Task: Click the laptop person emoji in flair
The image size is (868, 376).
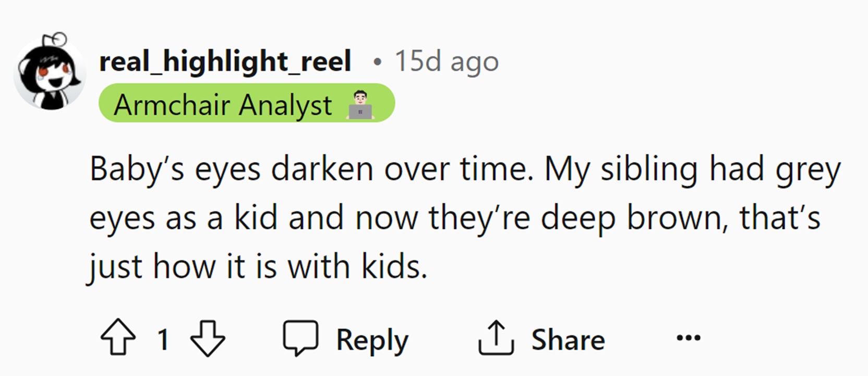Action: 360,105
